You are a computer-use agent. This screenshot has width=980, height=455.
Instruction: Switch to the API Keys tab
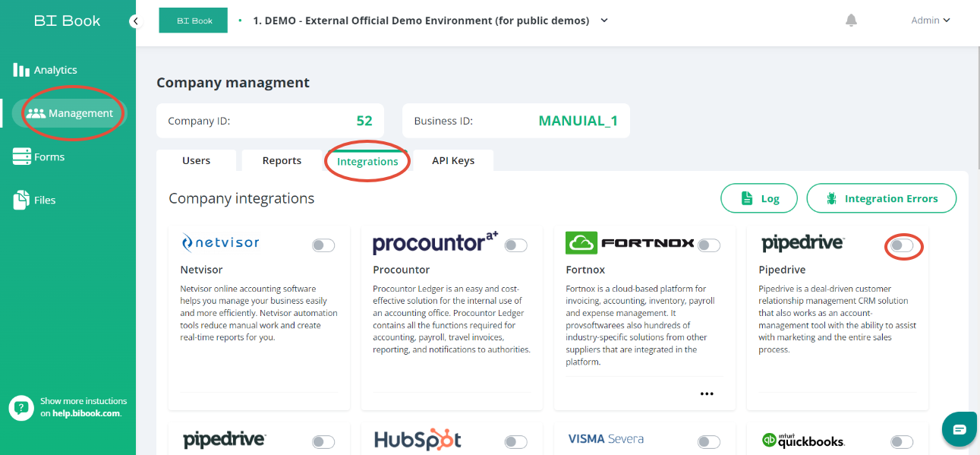pos(453,160)
